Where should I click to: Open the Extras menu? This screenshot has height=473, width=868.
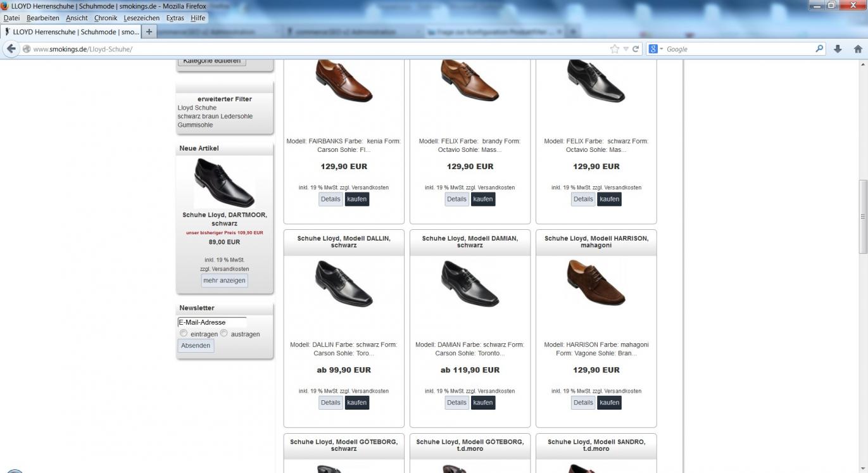pos(175,18)
